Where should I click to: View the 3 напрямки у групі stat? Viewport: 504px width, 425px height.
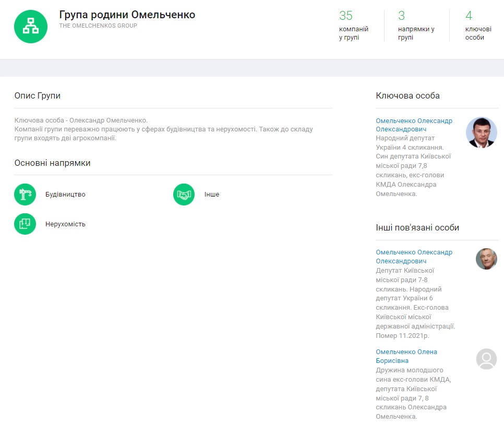pyautogui.click(x=416, y=26)
